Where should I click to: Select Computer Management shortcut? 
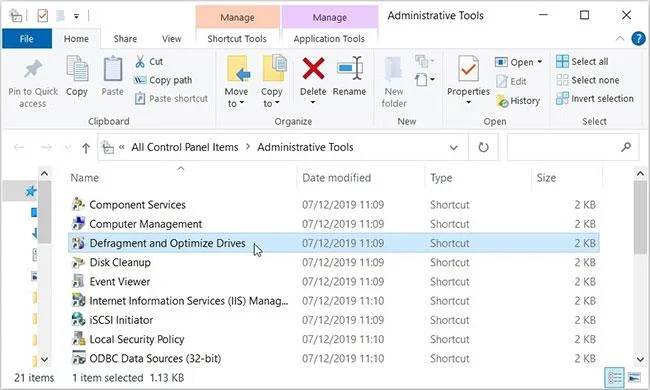click(x=334, y=224)
